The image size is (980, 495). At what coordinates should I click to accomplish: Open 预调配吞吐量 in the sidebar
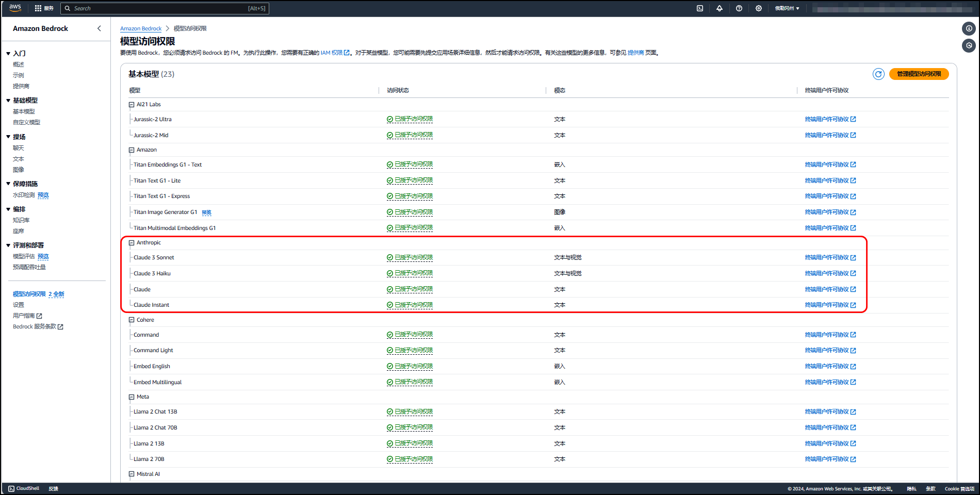pyautogui.click(x=29, y=267)
